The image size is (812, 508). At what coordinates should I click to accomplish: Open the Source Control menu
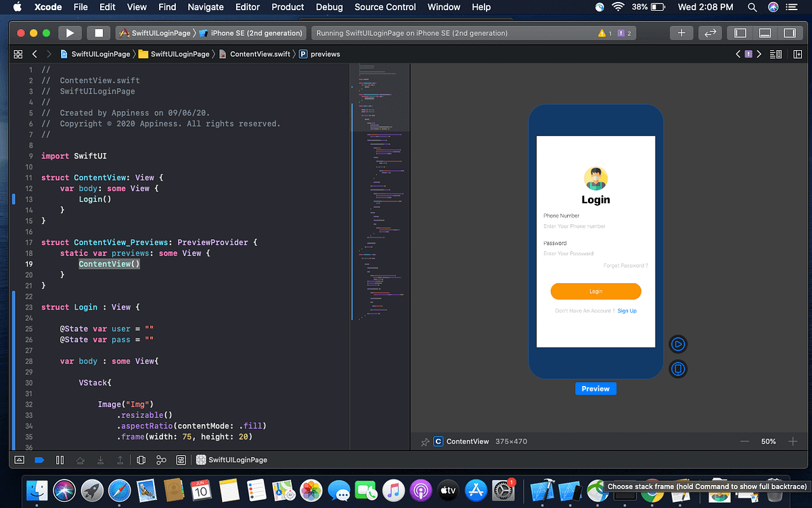pos(384,7)
